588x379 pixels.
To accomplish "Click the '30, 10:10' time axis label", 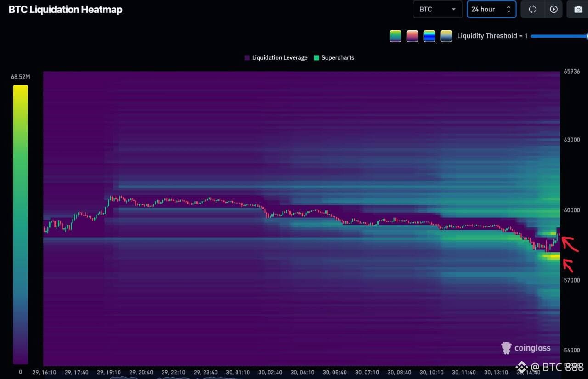I will (x=431, y=372).
